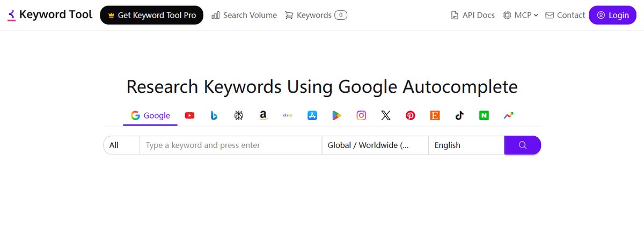Choose the Instagram icon tab

point(361,115)
